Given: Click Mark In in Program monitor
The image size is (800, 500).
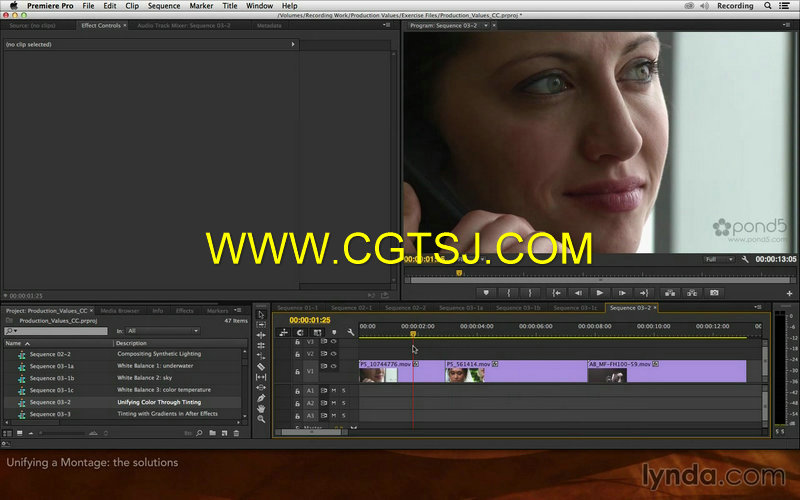Looking at the screenshot, I should click(509, 293).
